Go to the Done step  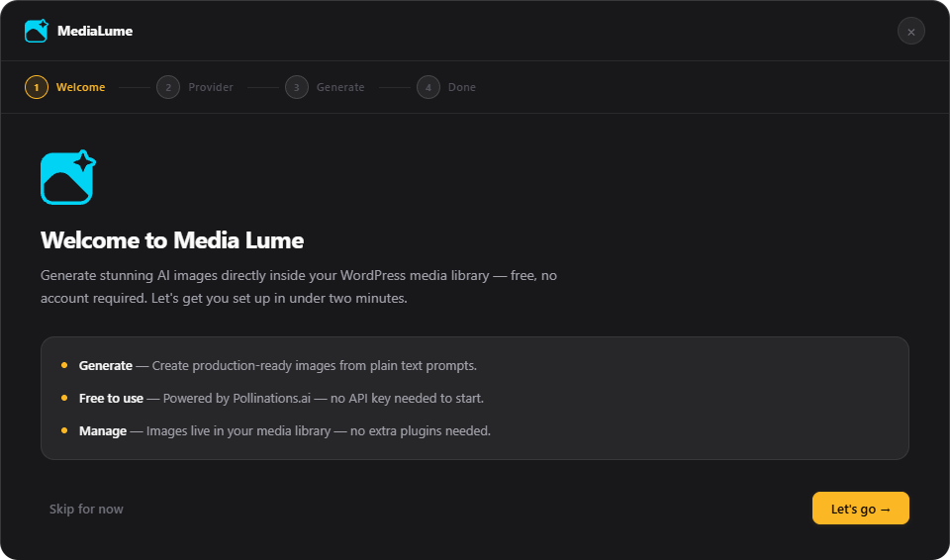(x=462, y=87)
